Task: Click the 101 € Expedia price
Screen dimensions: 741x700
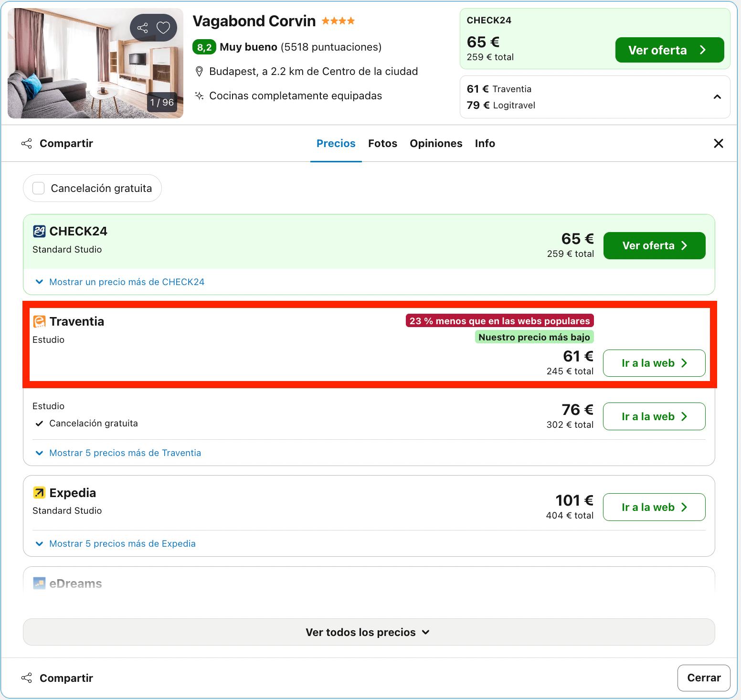Action: [574, 500]
